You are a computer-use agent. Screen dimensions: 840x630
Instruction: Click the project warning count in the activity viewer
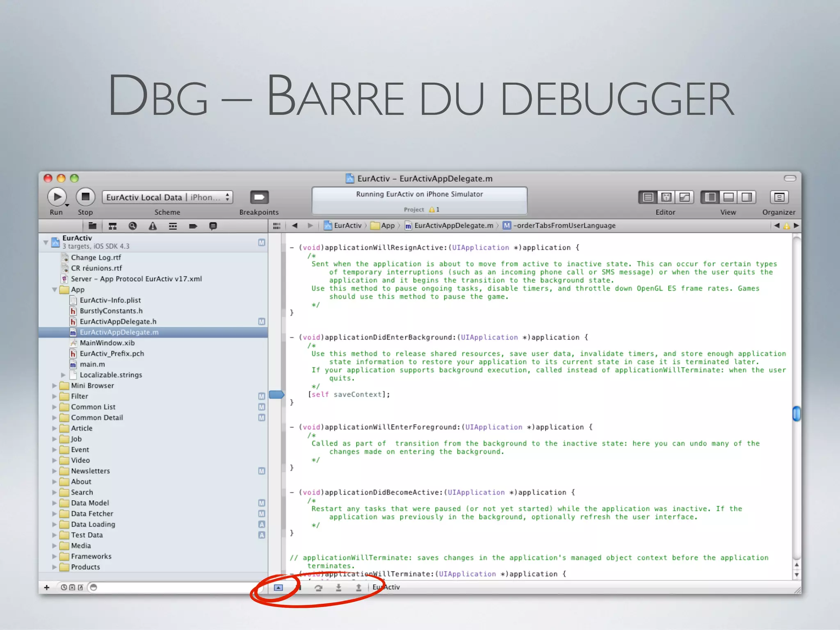point(434,210)
